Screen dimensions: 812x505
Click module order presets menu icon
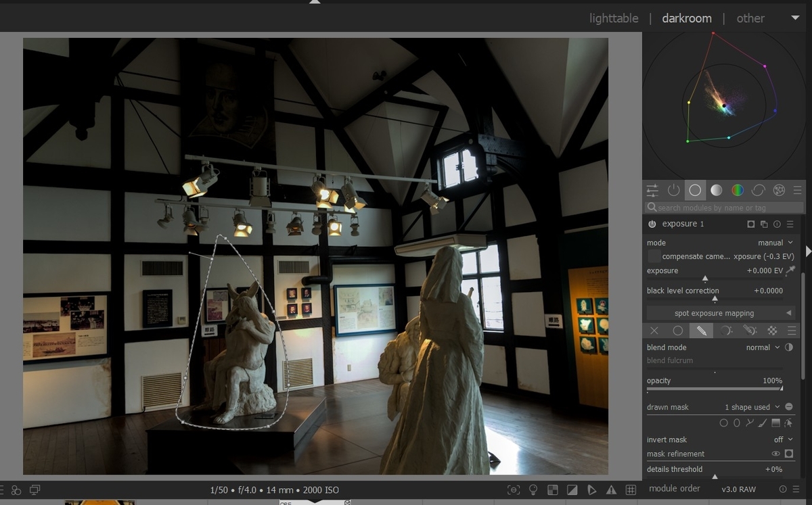pyautogui.click(x=795, y=489)
